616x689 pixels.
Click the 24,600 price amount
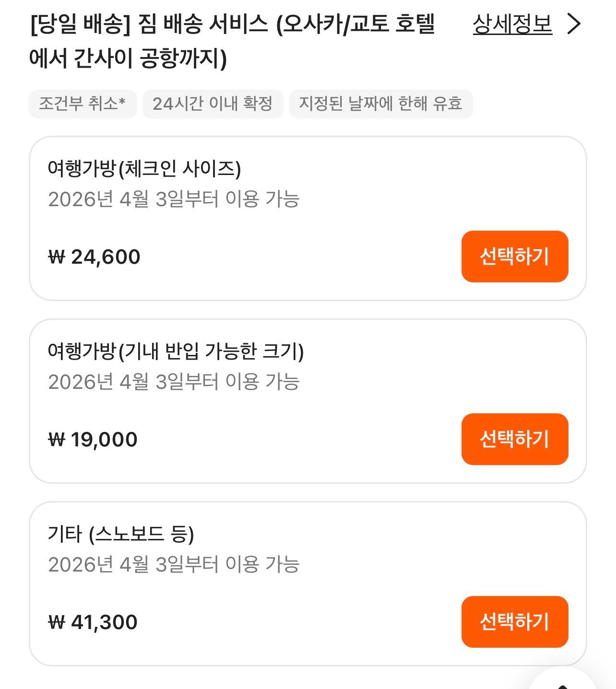[x=106, y=257]
